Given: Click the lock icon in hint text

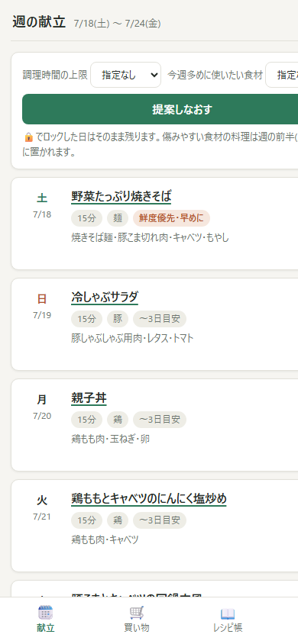Looking at the screenshot, I should tap(28, 137).
